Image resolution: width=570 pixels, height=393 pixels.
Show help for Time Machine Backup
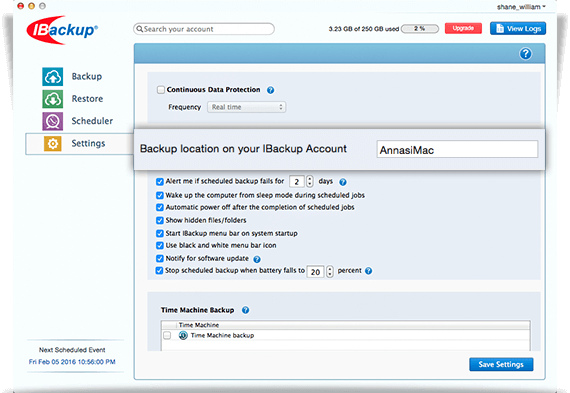(x=245, y=310)
